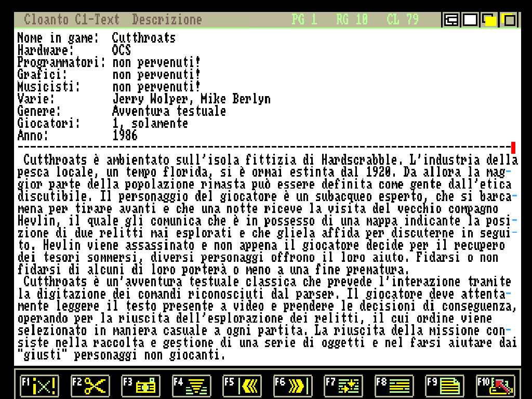Screen dimensions: 532x399
Task: Click the F7 insert line icon
Action: (x=343, y=385)
